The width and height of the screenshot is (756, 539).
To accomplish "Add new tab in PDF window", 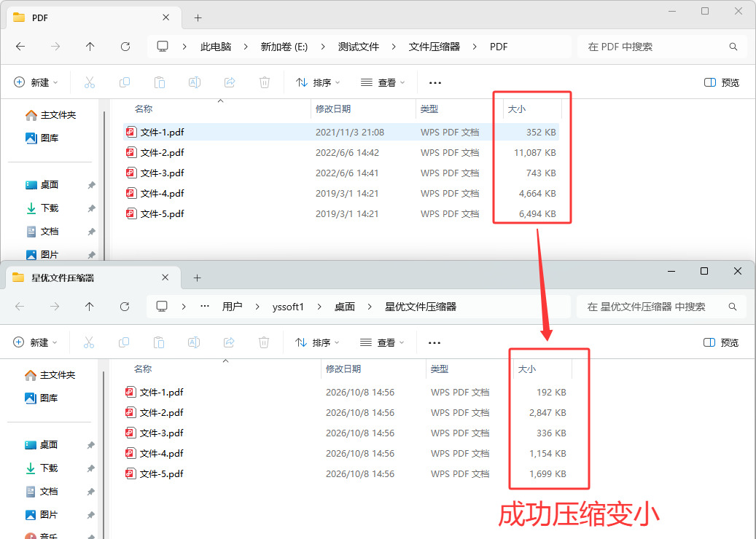I will pos(198,17).
